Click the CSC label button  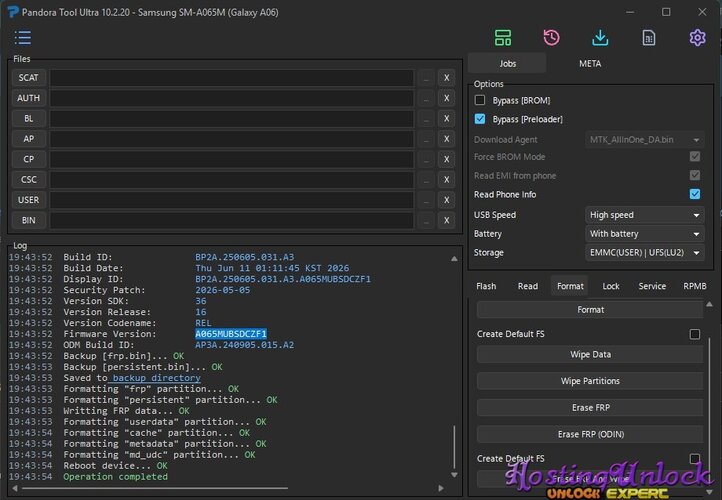[29, 180]
